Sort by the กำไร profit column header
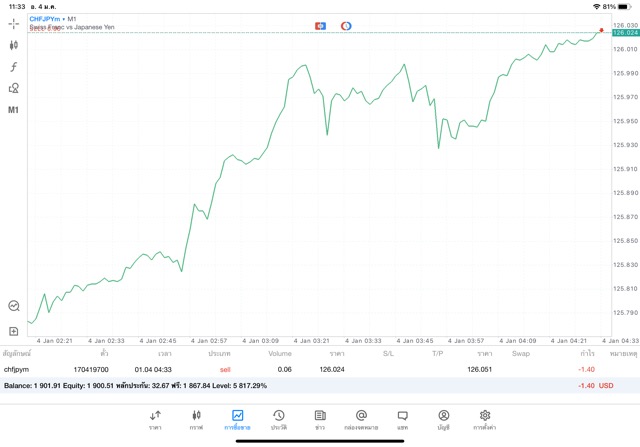This screenshot has height=447, width=640. [x=588, y=354]
